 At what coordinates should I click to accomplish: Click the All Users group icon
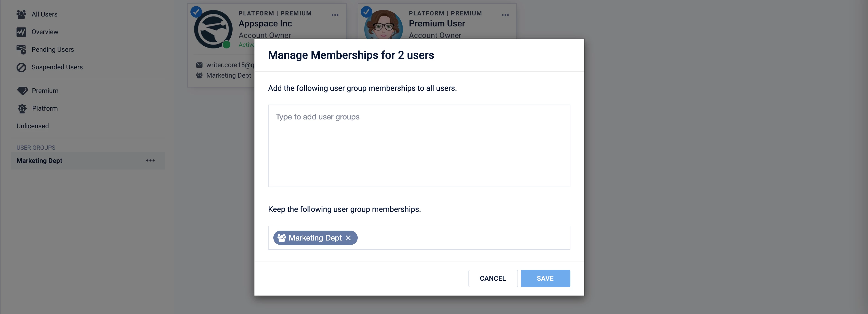(x=21, y=15)
